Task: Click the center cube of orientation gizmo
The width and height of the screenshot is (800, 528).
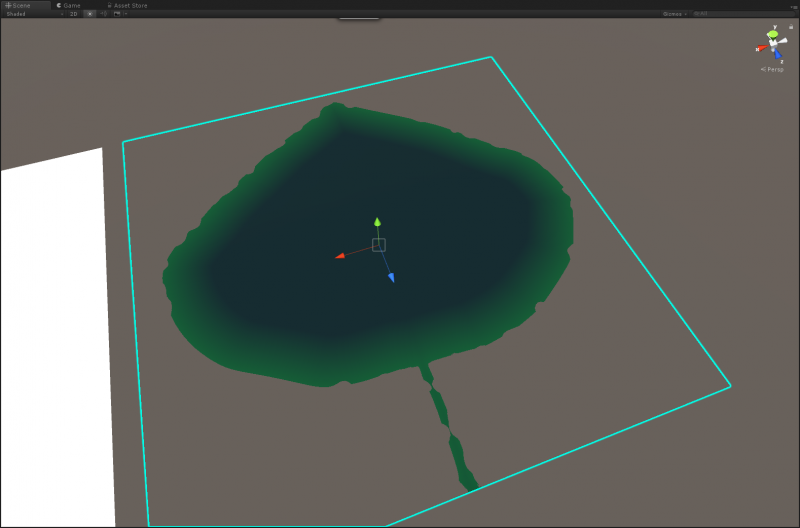Action: tap(773, 45)
